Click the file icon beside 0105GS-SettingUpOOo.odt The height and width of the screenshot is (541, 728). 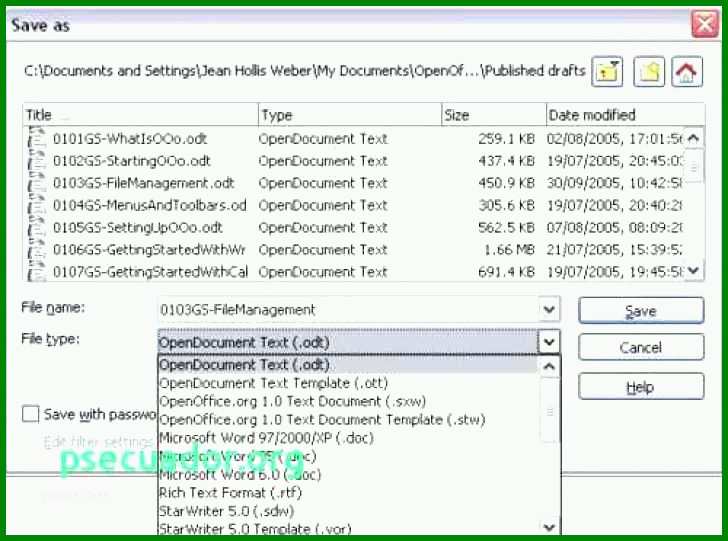(x=37, y=228)
